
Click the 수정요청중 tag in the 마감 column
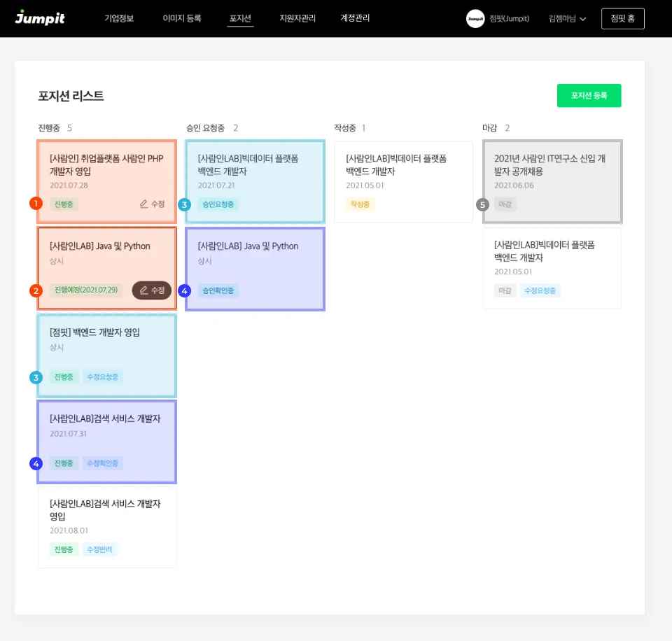tap(540, 290)
